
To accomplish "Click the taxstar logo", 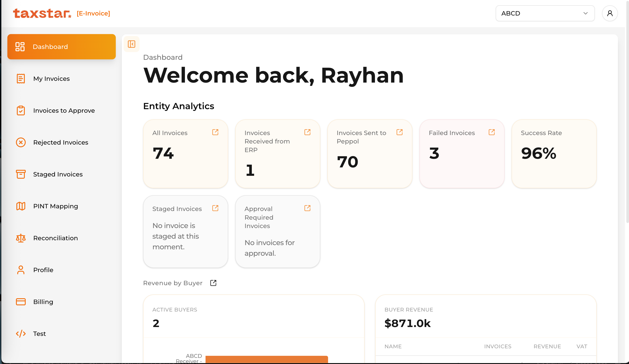I will tap(42, 13).
